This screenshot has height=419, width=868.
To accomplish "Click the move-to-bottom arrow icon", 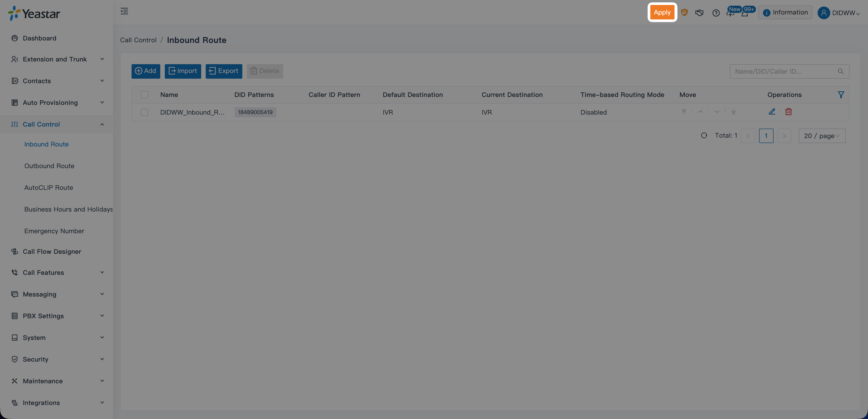I will [x=734, y=112].
